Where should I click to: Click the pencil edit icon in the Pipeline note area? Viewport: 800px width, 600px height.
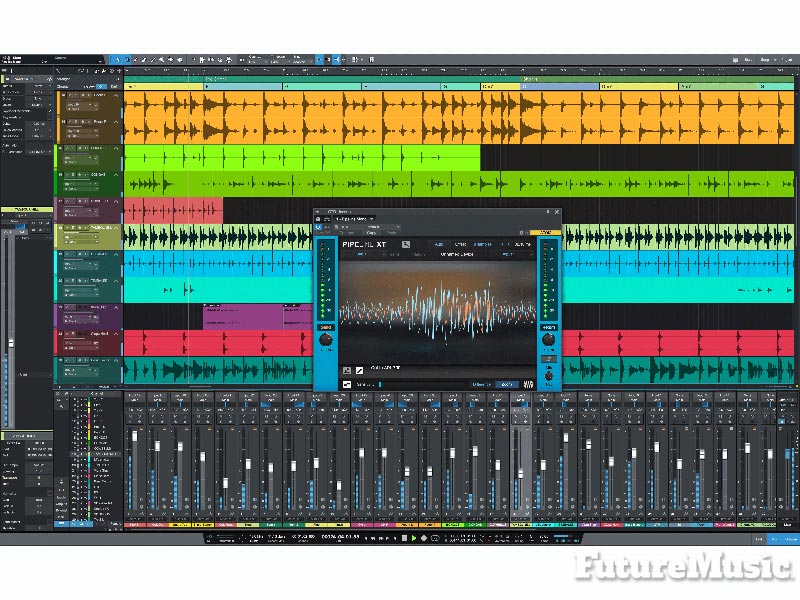pos(359,370)
